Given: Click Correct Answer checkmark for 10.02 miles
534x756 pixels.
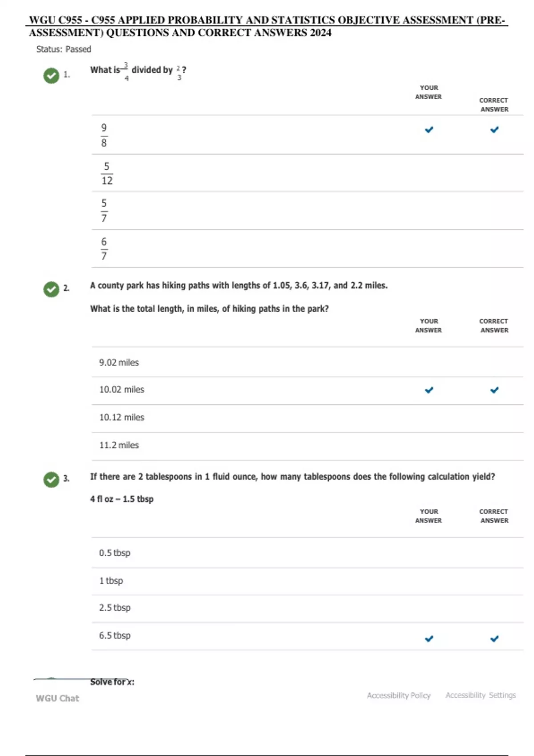Looking at the screenshot, I should pyautogui.click(x=494, y=390).
